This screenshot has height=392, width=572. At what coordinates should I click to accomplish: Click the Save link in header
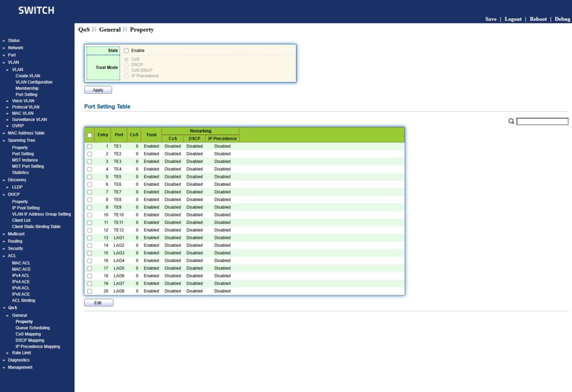(x=491, y=19)
